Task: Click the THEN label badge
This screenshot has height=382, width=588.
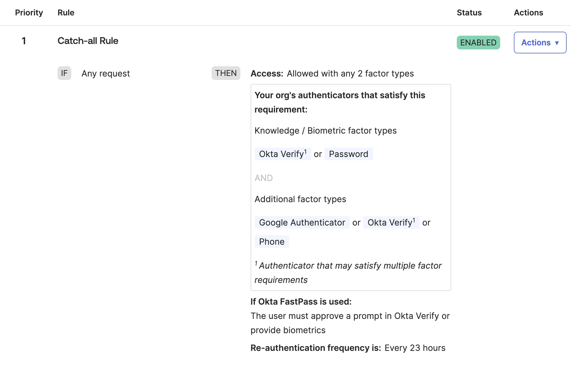Action: [x=226, y=73]
